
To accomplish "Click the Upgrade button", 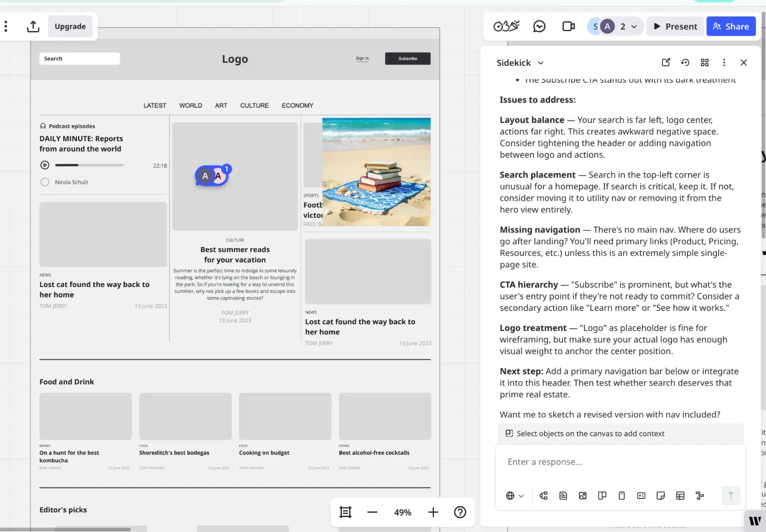I will [70, 26].
